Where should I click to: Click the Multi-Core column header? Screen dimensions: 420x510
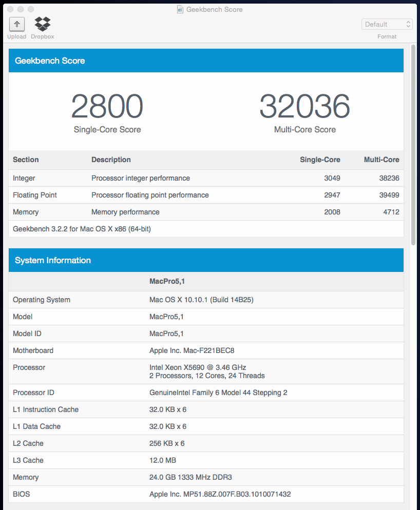pyautogui.click(x=381, y=160)
